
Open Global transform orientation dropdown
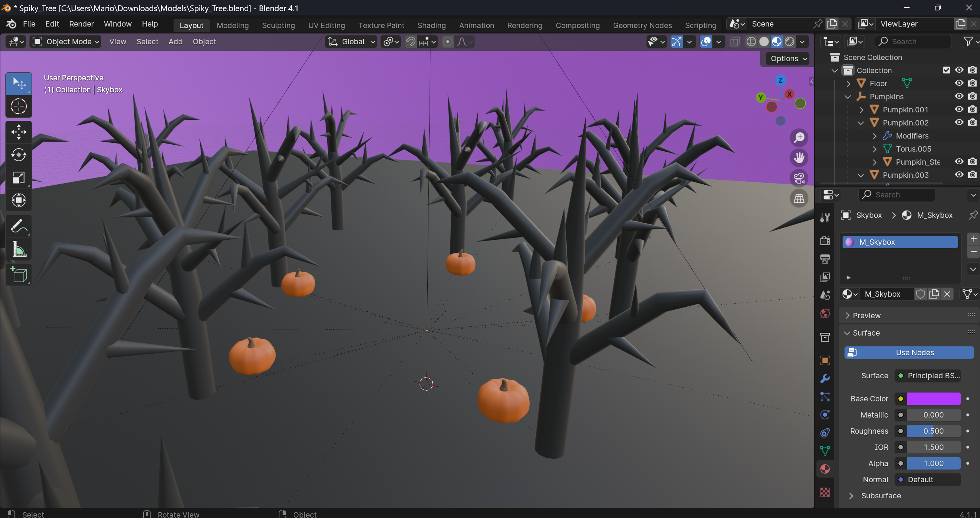pyautogui.click(x=351, y=42)
